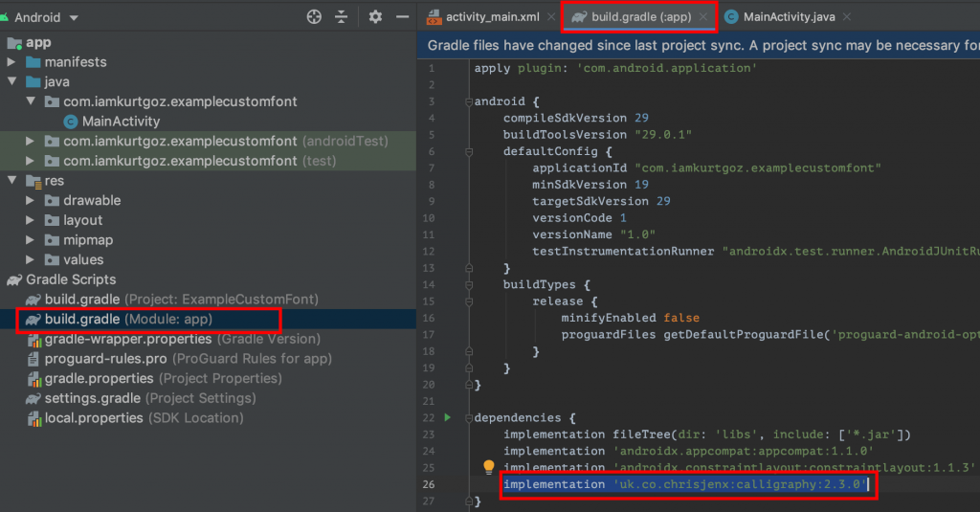Click the targetSdkVersion 29 line
Viewport: 980px width, 512px height.
601,201
